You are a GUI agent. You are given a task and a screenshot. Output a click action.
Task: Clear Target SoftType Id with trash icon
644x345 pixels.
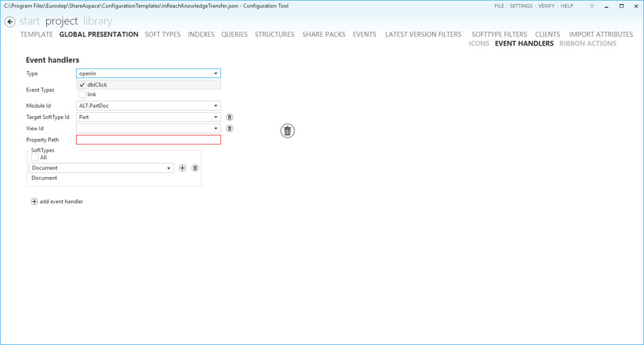(x=229, y=118)
